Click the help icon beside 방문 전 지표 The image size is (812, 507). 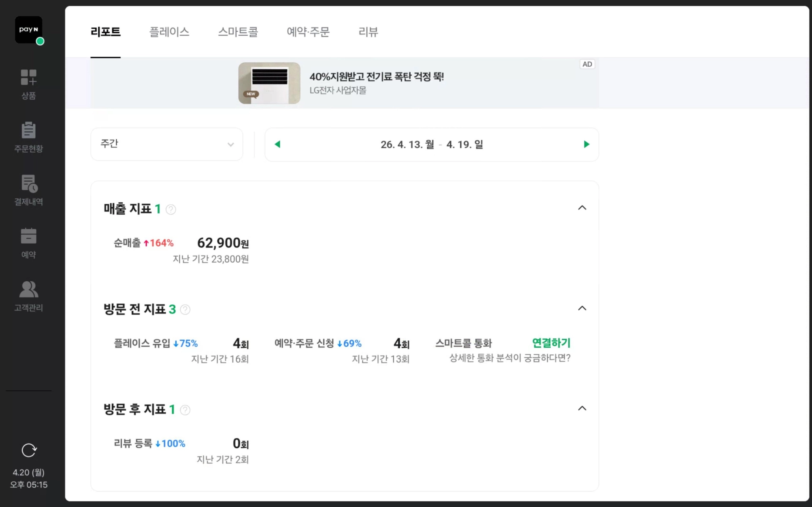pyautogui.click(x=185, y=309)
